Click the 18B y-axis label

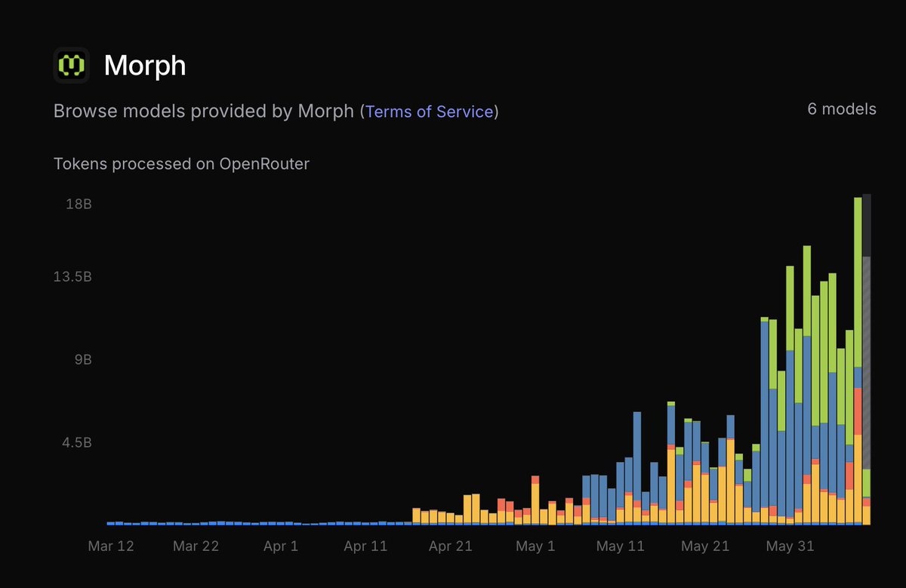77,205
